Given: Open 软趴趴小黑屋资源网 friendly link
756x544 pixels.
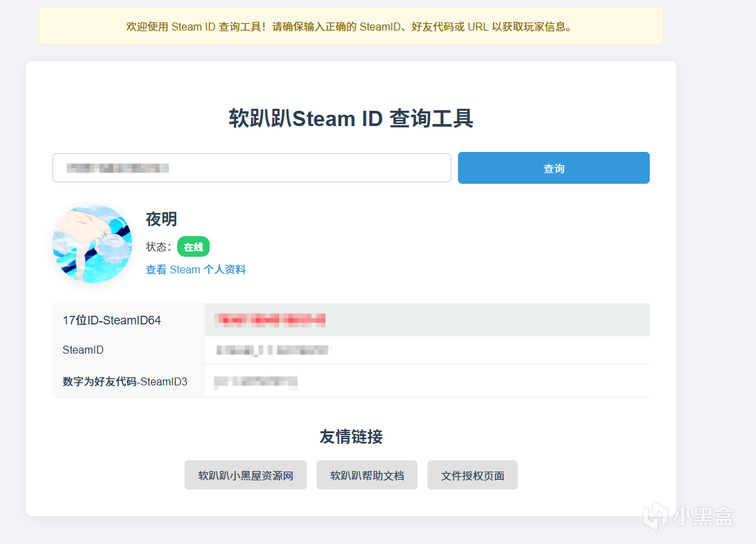Looking at the screenshot, I should tap(246, 475).
